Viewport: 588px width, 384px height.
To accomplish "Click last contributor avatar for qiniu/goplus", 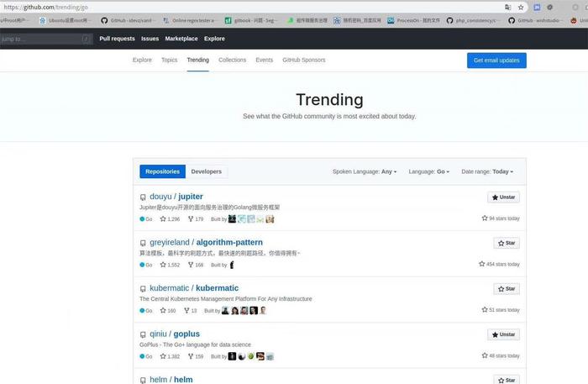I will (x=270, y=356).
